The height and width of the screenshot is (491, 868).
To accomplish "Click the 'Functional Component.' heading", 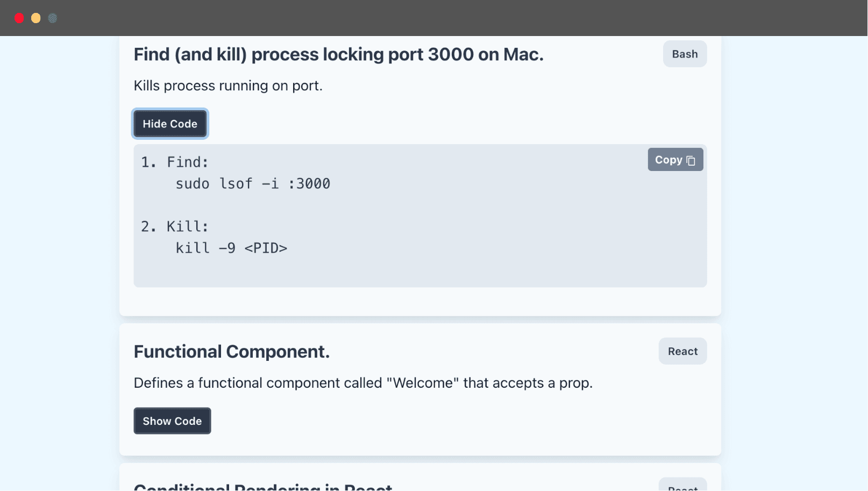I will pyautogui.click(x=231, y=352).
